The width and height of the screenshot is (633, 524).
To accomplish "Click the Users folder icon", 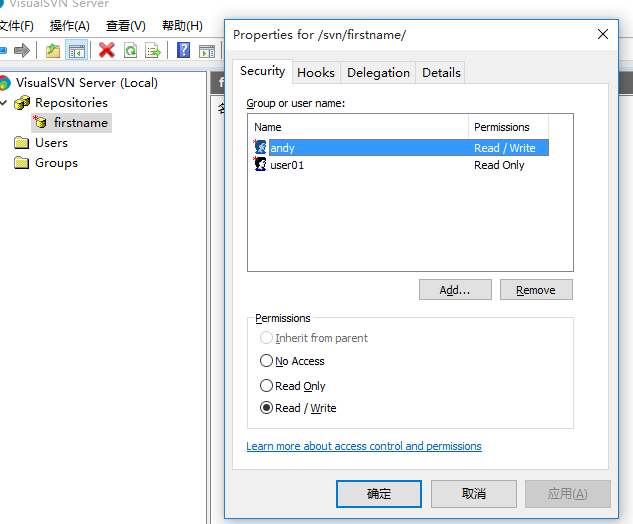I will click(x=21, y=143).
